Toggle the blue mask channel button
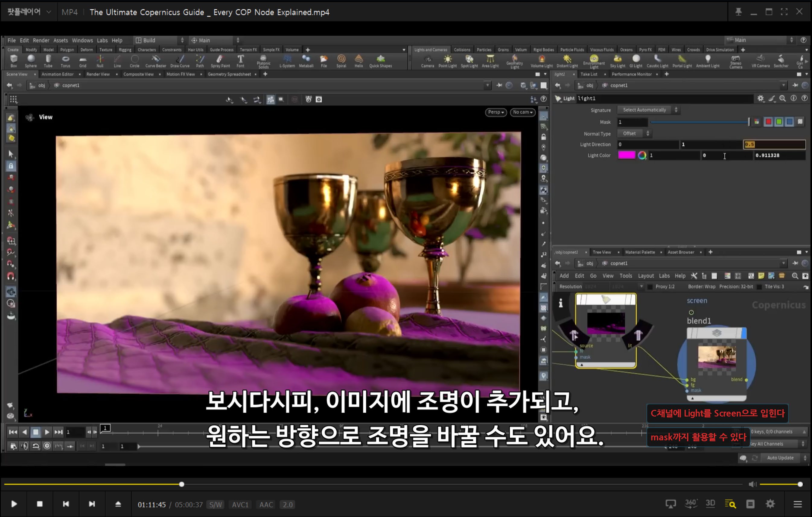This screenshot has height=517, width=812. click(789, 122)
